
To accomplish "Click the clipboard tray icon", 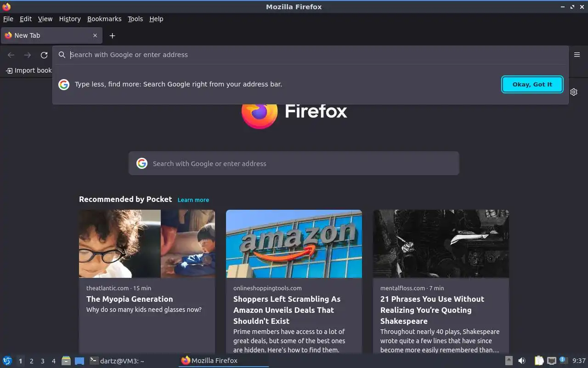I will pyautogui.click(x=539, y=361).
